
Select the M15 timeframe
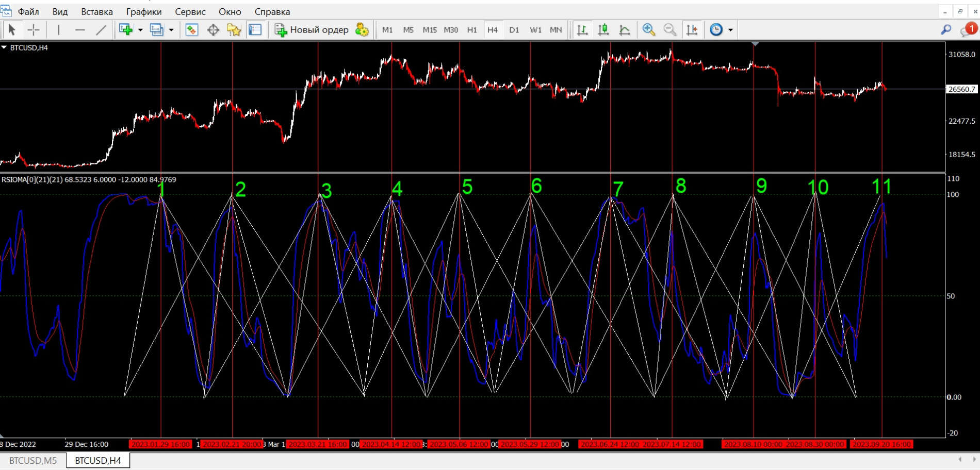tap(430, 30)
